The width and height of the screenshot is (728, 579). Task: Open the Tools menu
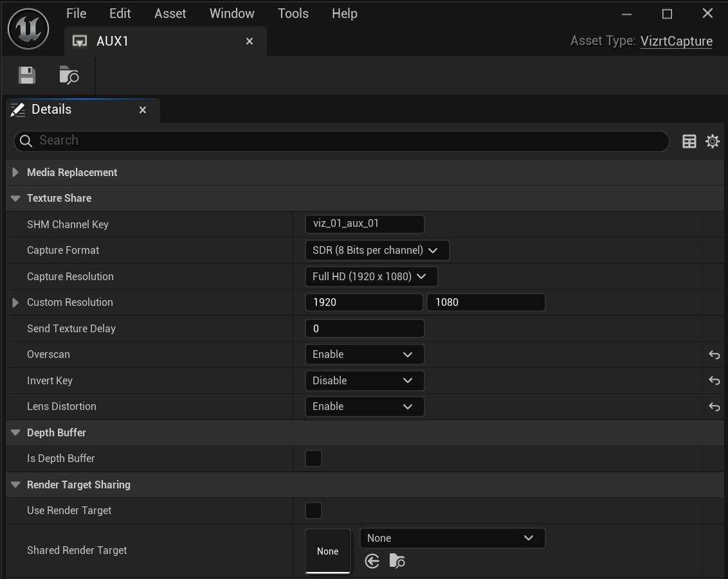[293, 13]
